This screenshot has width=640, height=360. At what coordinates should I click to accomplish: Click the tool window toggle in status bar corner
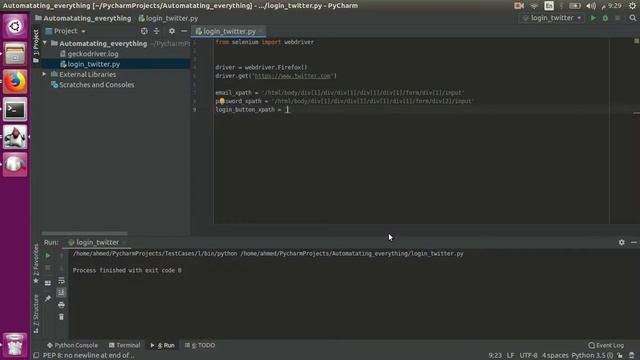[x=36, y=356]
